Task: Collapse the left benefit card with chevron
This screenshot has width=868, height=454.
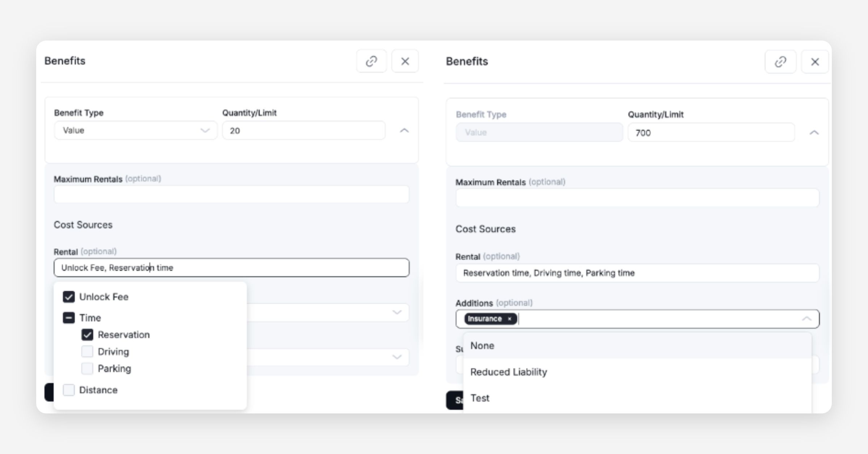Action: click(404, 131)
